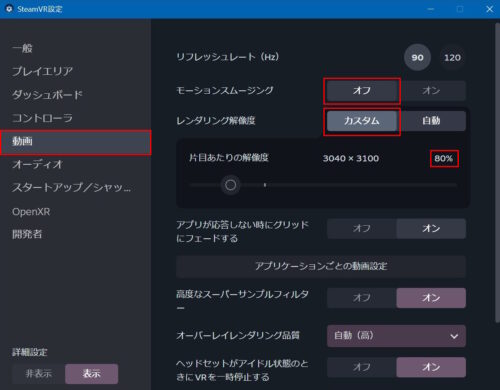Choose カスタム rendering resolution
Image resolution: width=500 pixels, height=390 pixels.
[x=362, y=121]
